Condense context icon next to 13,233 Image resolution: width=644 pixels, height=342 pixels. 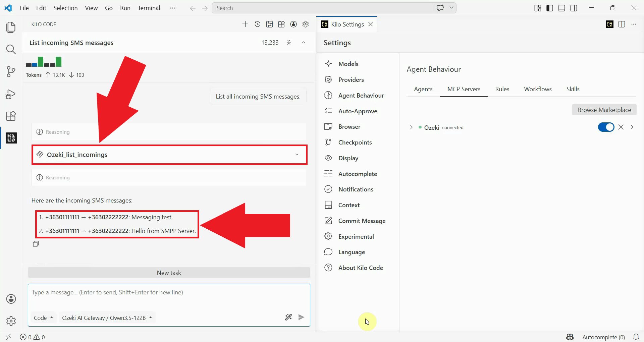(289, 42)
